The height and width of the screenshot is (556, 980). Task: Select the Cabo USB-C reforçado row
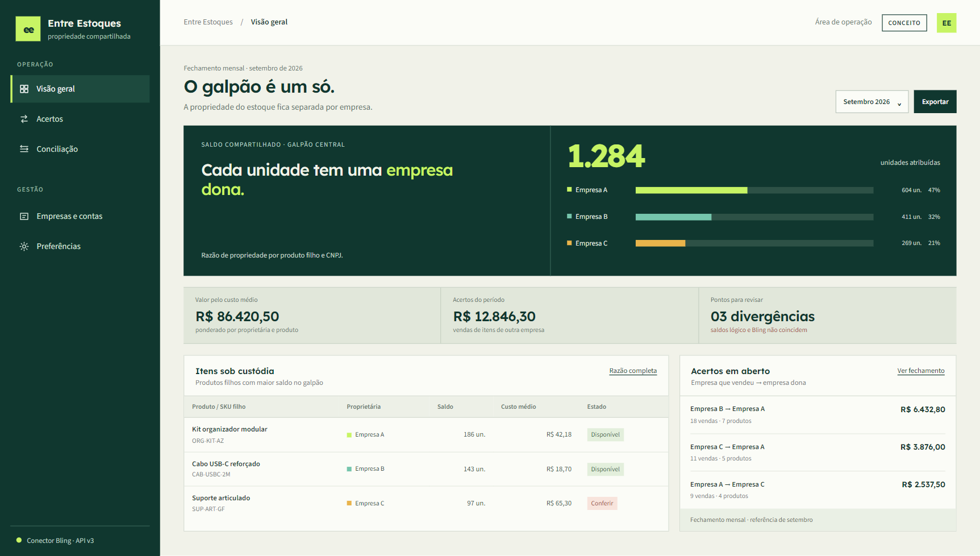coord(426,469)
